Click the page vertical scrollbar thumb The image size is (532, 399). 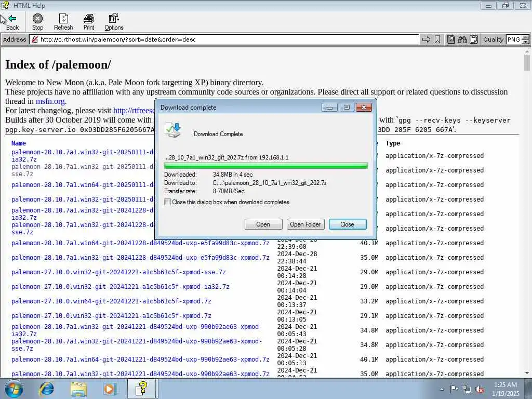527,63
